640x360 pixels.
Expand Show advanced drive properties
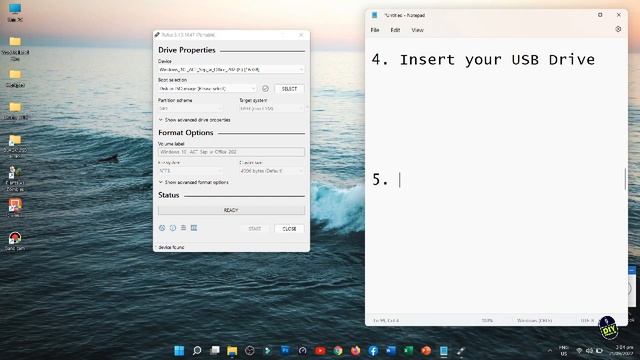pyautogui.click(x=194, y=120)
